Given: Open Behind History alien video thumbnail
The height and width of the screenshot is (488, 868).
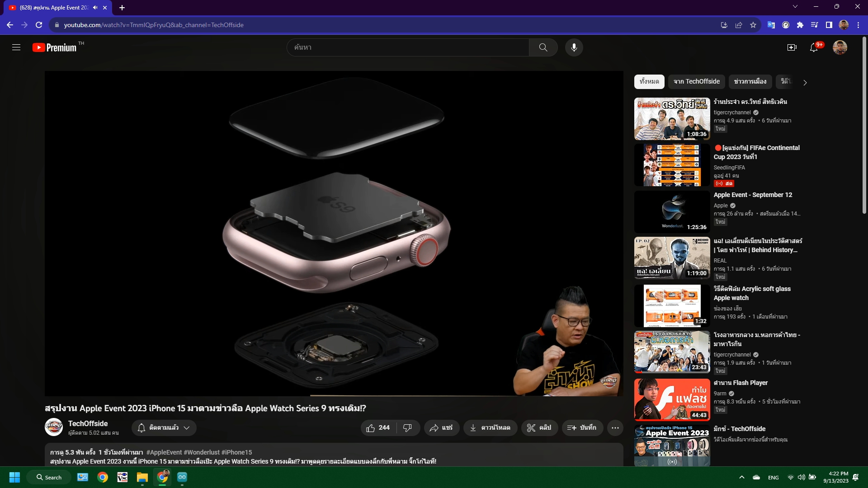Looking at the screenshot, I should pyautogui.click(x=672, y=258).
